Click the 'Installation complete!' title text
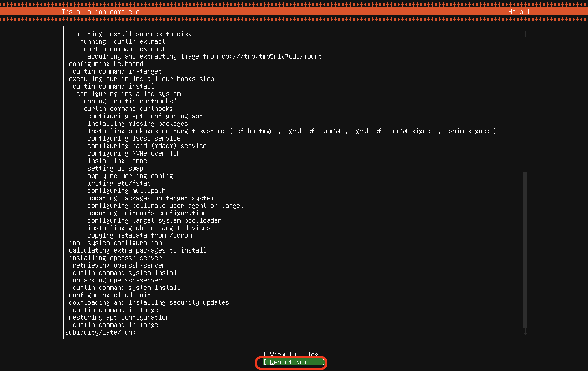588x371 pixels. 102,12
